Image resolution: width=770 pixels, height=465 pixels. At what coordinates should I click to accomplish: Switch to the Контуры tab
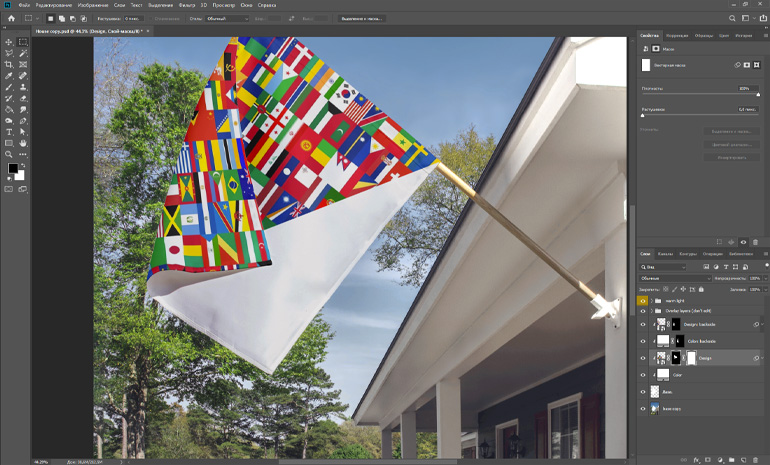click(x=688, y=254)
